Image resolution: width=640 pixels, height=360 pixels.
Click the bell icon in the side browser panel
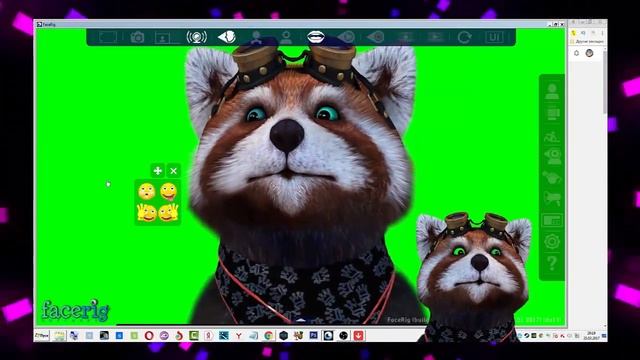click(576, 53)
